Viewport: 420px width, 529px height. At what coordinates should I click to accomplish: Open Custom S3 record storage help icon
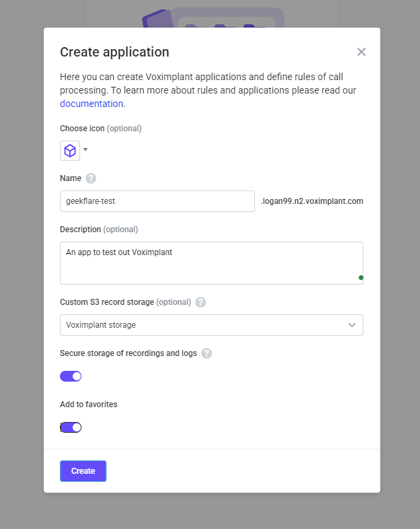(201, 302)
